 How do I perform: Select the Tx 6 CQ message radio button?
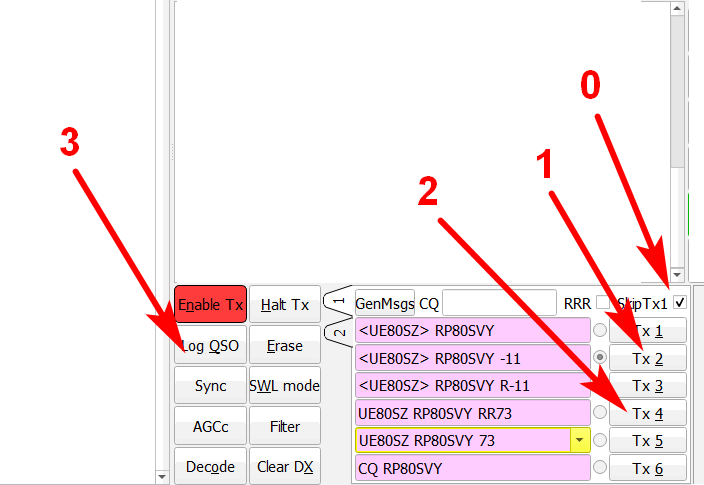600,467
